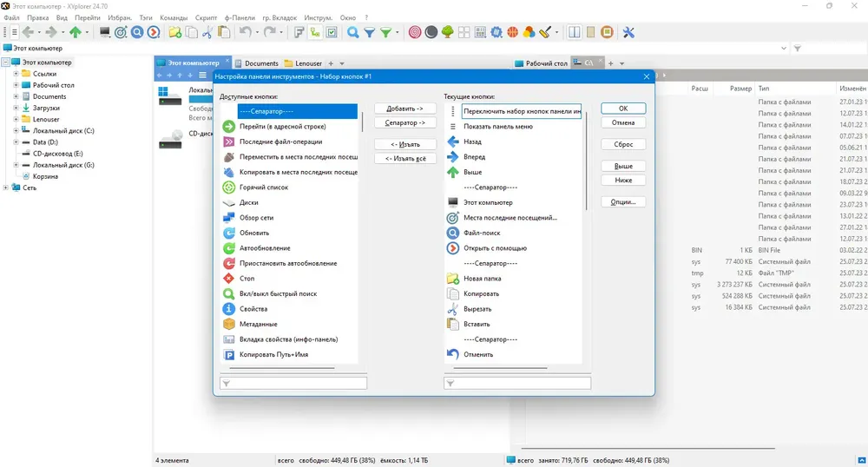The image size is (868, 467).
Task: Select the Метаданные box icon
Action: [228, 325]
